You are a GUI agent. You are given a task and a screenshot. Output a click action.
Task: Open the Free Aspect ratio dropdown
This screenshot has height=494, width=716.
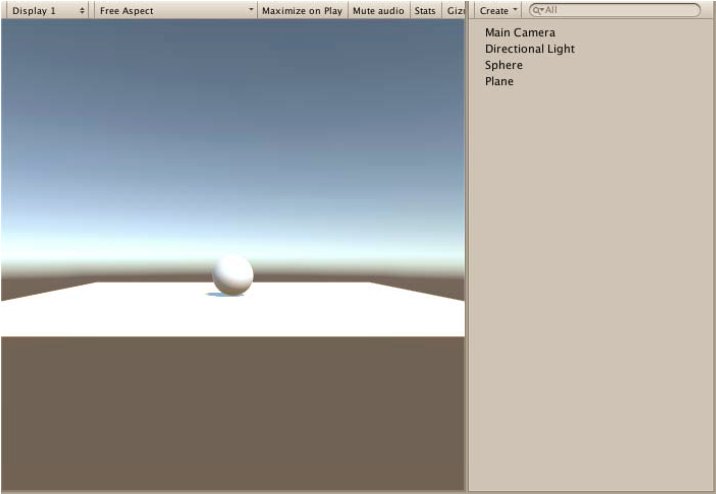pyautogui.click(x=175, y=11)
